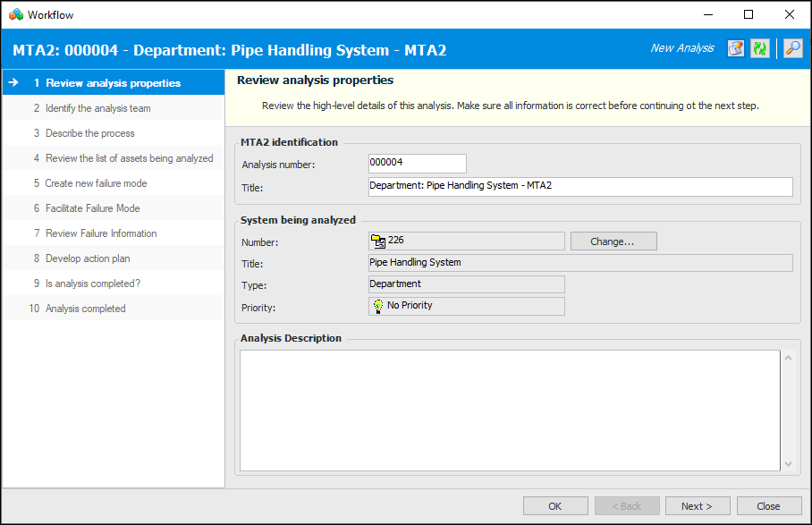Screen dimensions: 812x525
Task: Select step 5 Create new failure mode
Action: (96, 183)
